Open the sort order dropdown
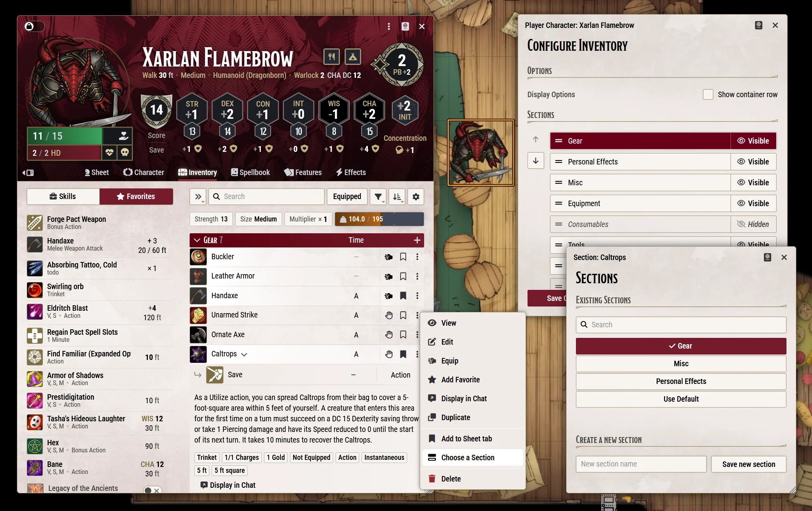The height and width of the screenshot is (511, 812). [x=397, y=196]
